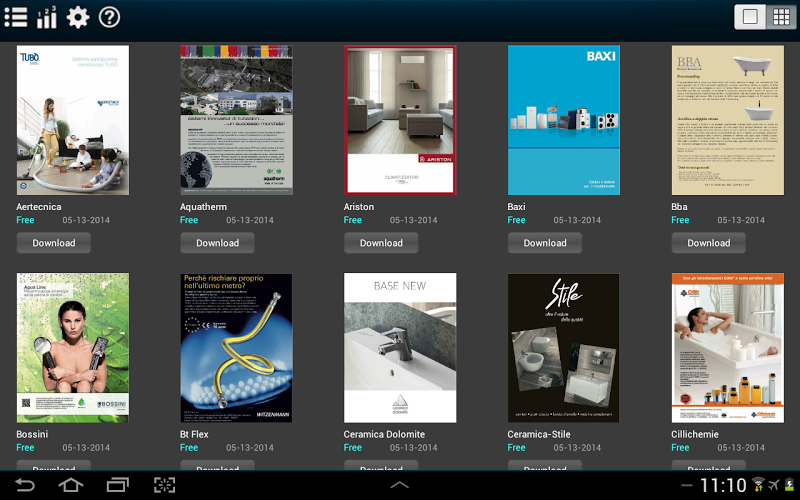Tap the Android home button
Screen dimensions: 800x500
[70, 485]
